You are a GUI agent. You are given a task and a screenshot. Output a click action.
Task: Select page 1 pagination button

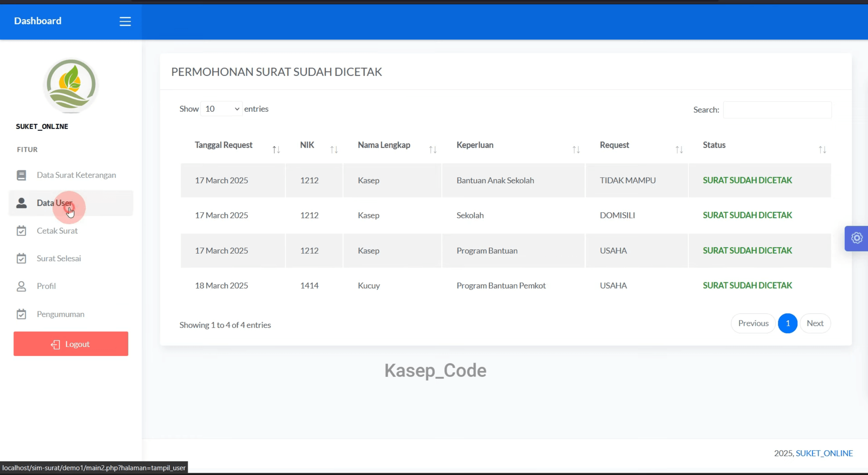click(x=788, y=323)
